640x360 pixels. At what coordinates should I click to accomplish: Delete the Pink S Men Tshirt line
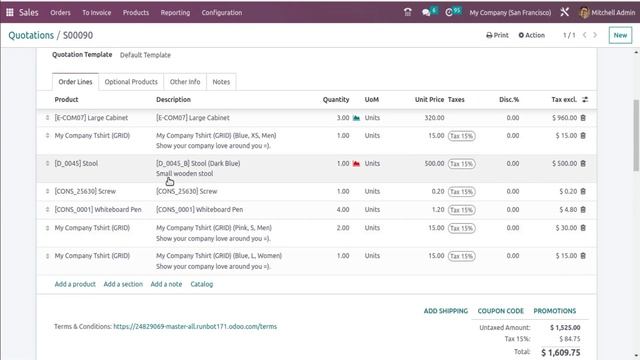(583, 228)
